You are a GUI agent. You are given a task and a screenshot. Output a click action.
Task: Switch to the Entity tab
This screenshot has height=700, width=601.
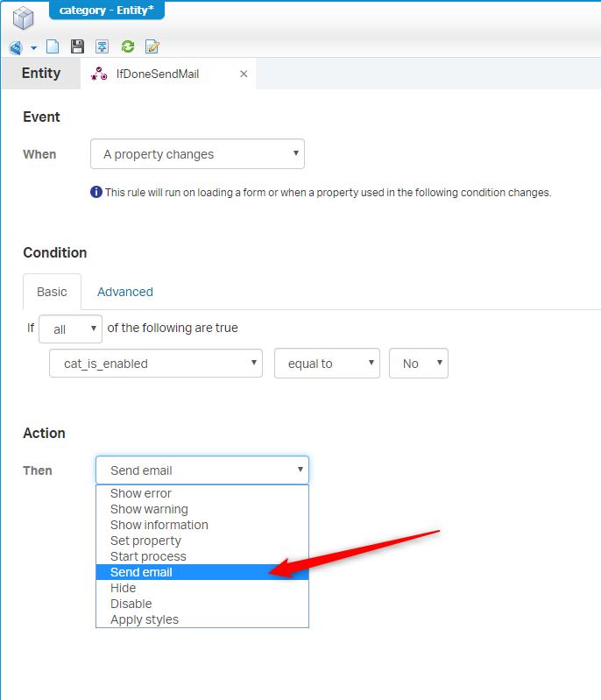[41, 74]
